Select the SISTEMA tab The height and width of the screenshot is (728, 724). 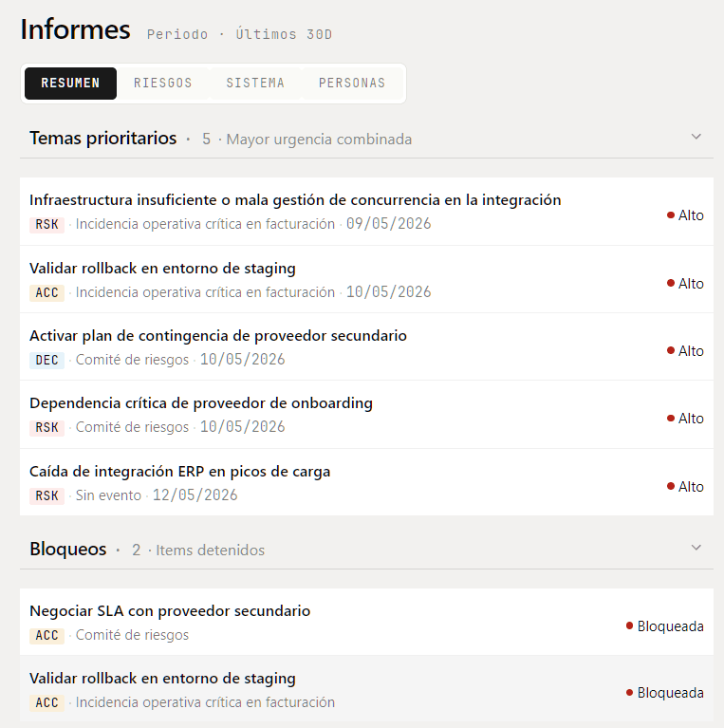255,84
